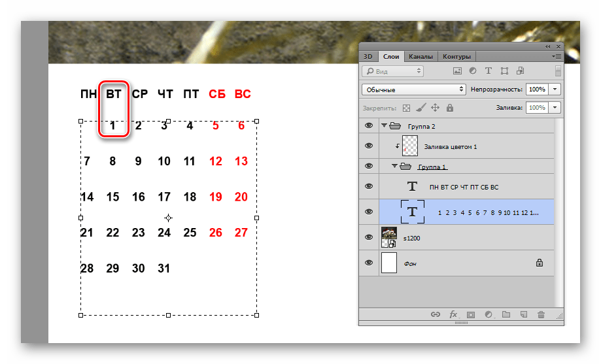Image resolution: width=601 pixels, height=364 pixels.
Task: Hide the Группа 2 layer group
Action: 369,125
